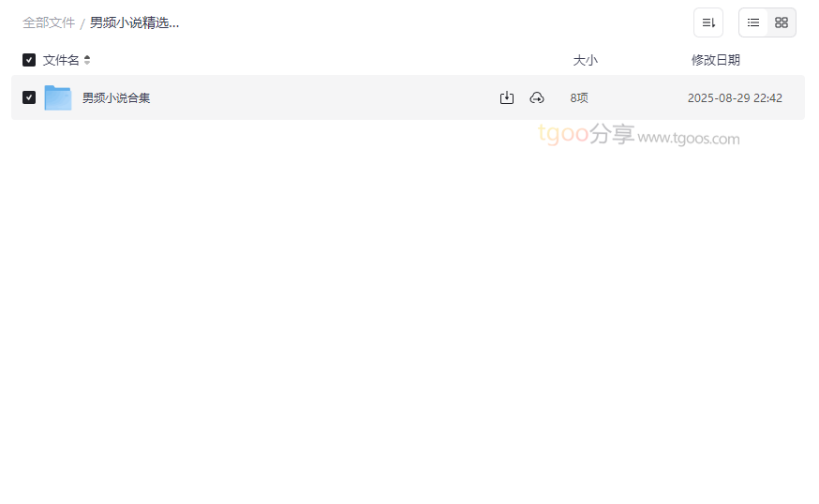Click the 男频小说精选... breadcrumb item
Image resolution: width=819 pixels, height=504 pixels.
[x=134, y=23]
